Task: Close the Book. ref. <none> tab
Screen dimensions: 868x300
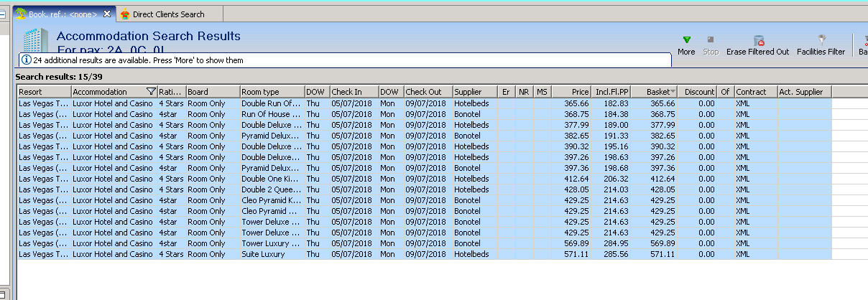Action: (107, 14)
